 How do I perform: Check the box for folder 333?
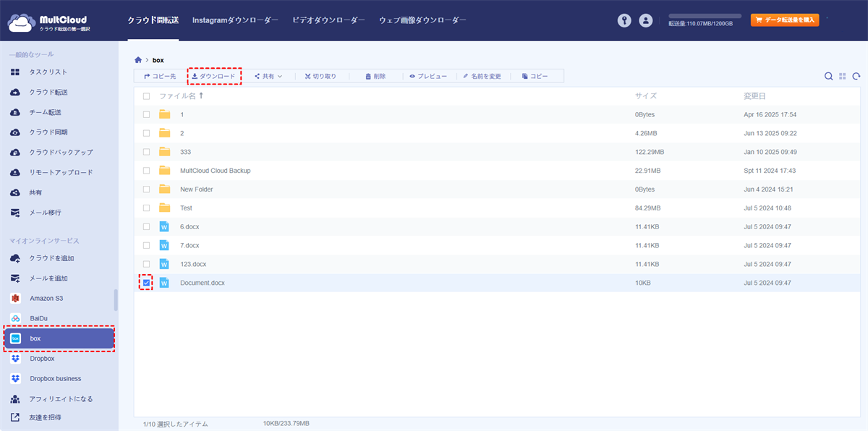click(x=147, y=152)
